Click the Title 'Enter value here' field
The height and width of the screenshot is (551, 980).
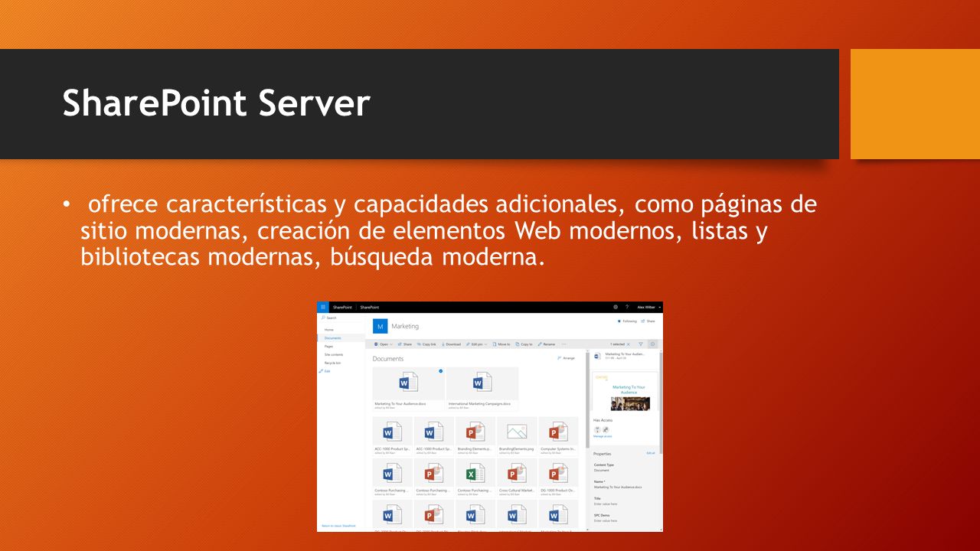[606, 504]
